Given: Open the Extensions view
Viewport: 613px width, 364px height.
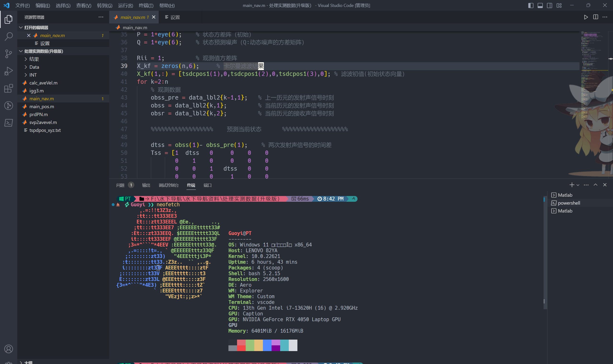Looking at the screenshot, I should pyautogui.click(x=8, y=88).
